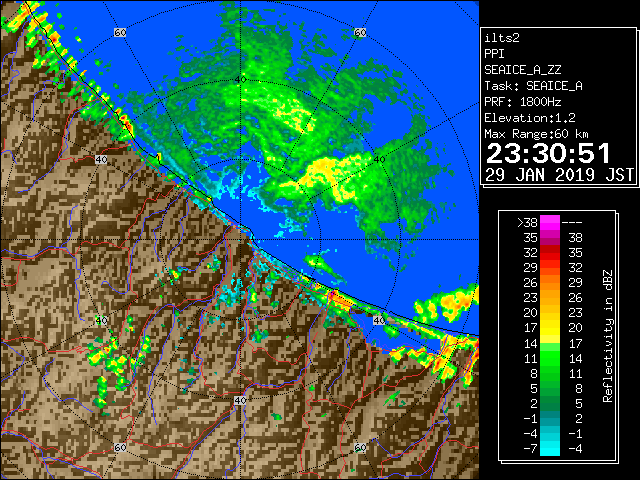This screenshot has height=480, width=640.
Task: Click the '>38' value atop the legend
Action: pyautogui.click(x=527, y=223)
